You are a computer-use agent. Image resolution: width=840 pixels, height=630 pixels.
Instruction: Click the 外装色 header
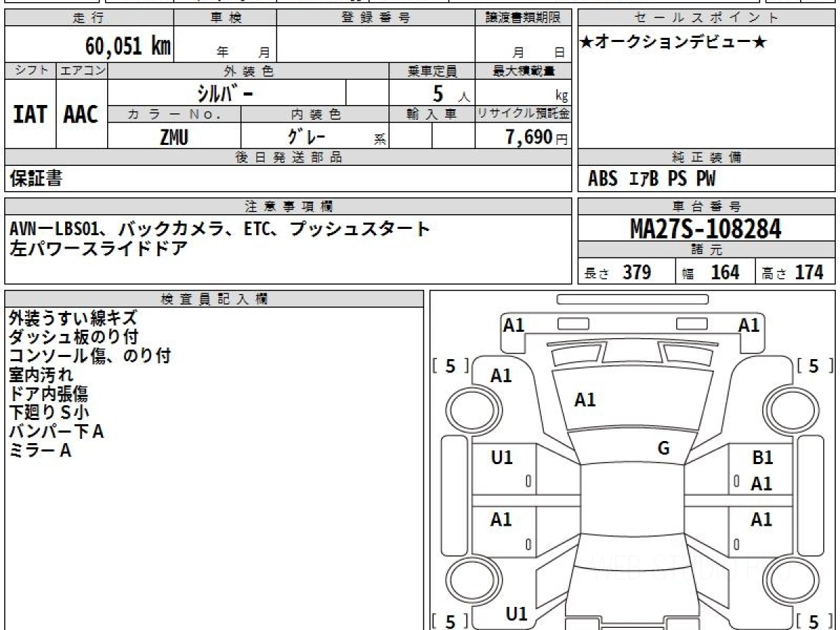point(248,71)
